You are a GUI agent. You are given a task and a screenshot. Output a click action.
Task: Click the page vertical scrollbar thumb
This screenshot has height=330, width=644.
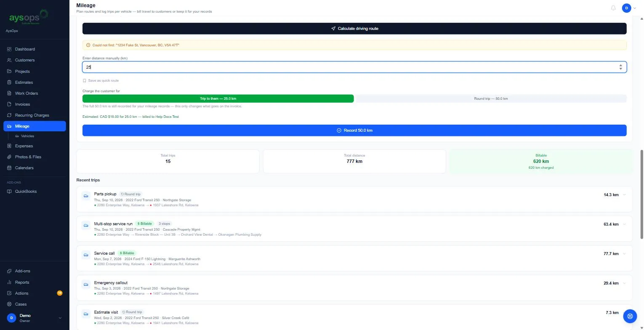(642, 194)
